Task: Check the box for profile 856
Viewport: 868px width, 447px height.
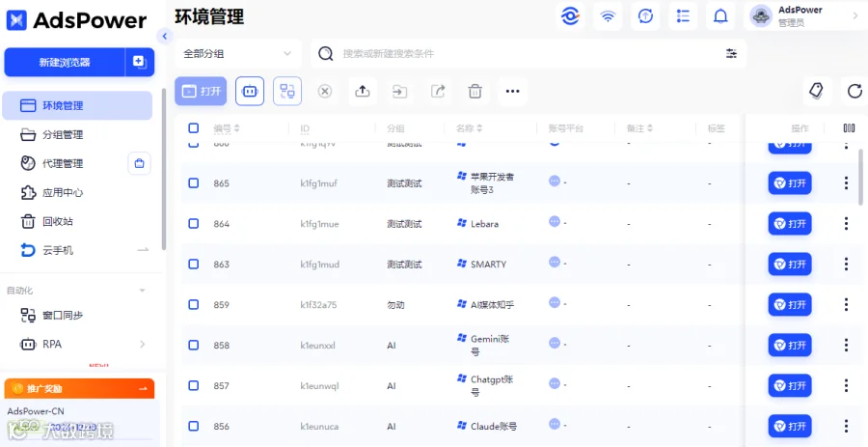Action: pos(193,426)
